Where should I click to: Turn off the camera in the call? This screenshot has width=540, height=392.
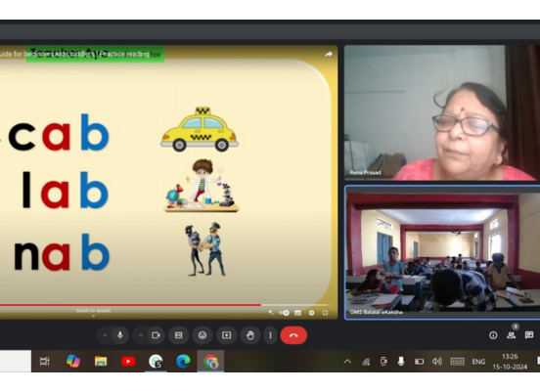[x=156, y=335]
